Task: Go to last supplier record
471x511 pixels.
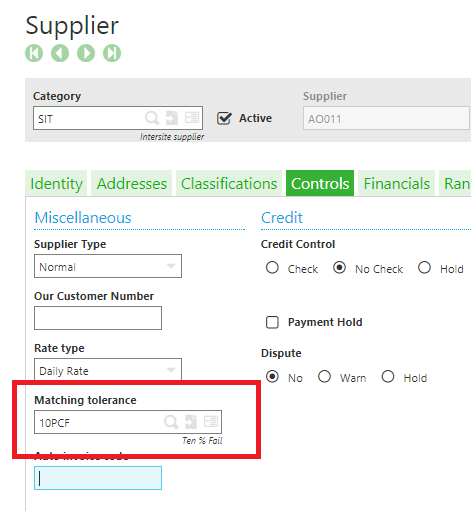Action: click(x=112, y=53)
